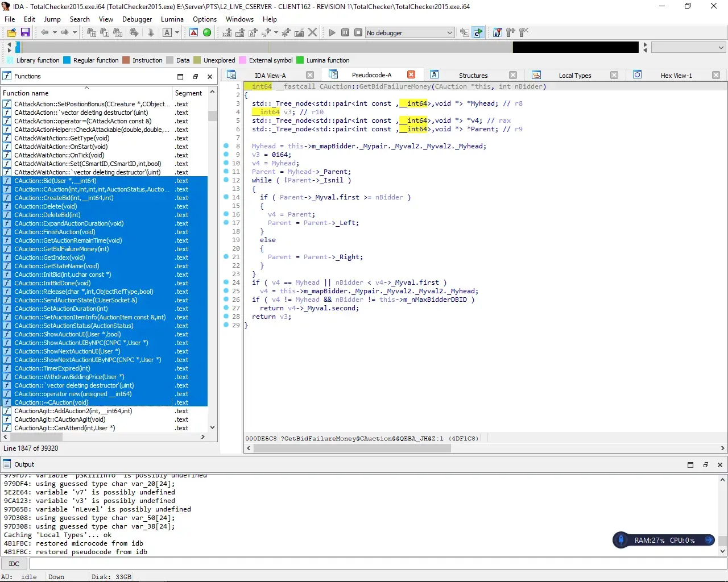Click the add watch toolbar icon
Screen dimensions: 728x582
pos(511,32)
